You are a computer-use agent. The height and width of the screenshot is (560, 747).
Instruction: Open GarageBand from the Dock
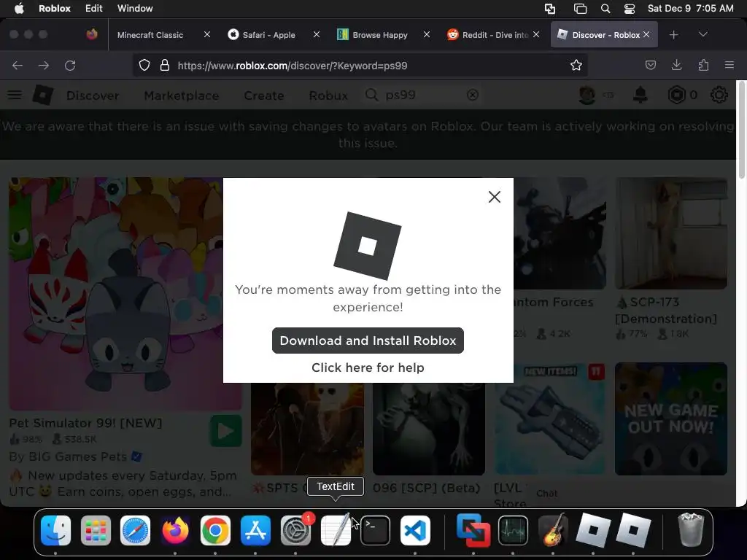click(553, 531)
